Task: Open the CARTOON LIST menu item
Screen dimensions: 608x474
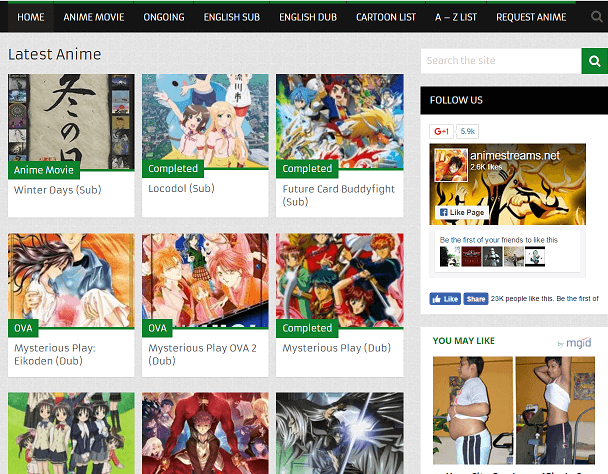Action: pyautogui.click(x=386, y=17)
